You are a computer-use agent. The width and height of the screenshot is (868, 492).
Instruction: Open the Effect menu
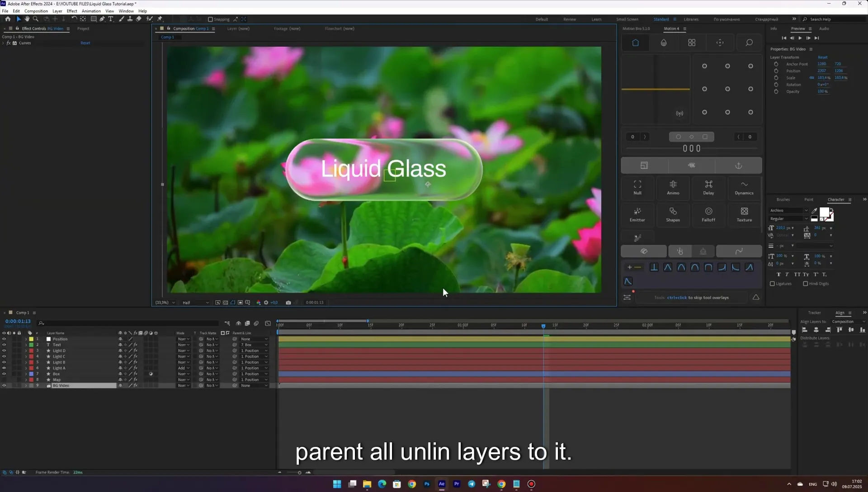coord(72,11)
